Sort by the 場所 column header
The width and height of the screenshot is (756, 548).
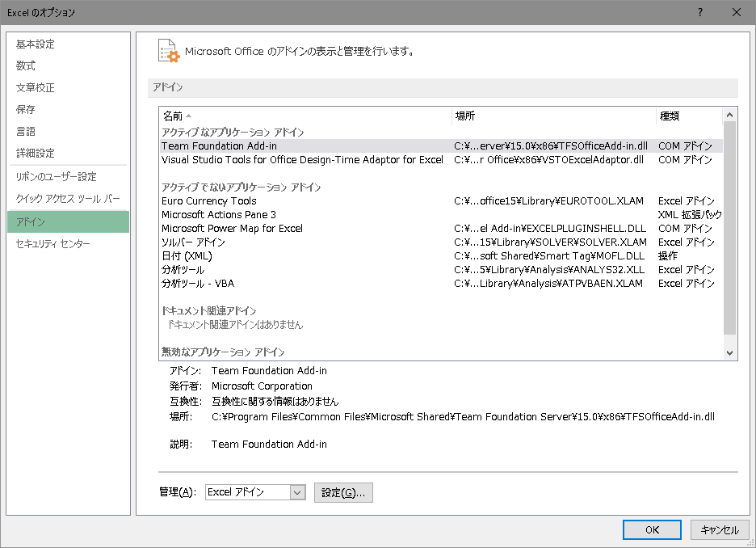[x=554, y=116]
